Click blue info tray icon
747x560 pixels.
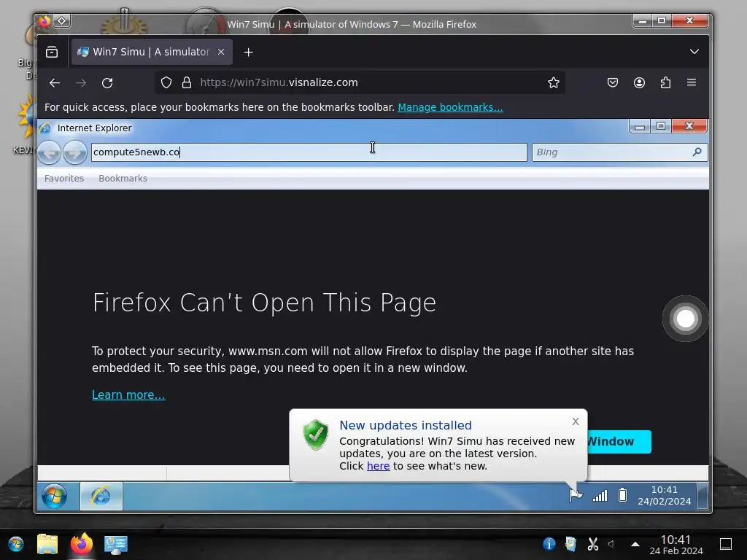549,544
